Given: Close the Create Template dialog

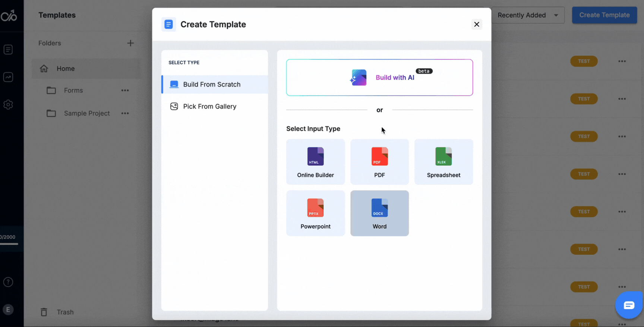Looking at the screenshot, I should pos(476,24).
